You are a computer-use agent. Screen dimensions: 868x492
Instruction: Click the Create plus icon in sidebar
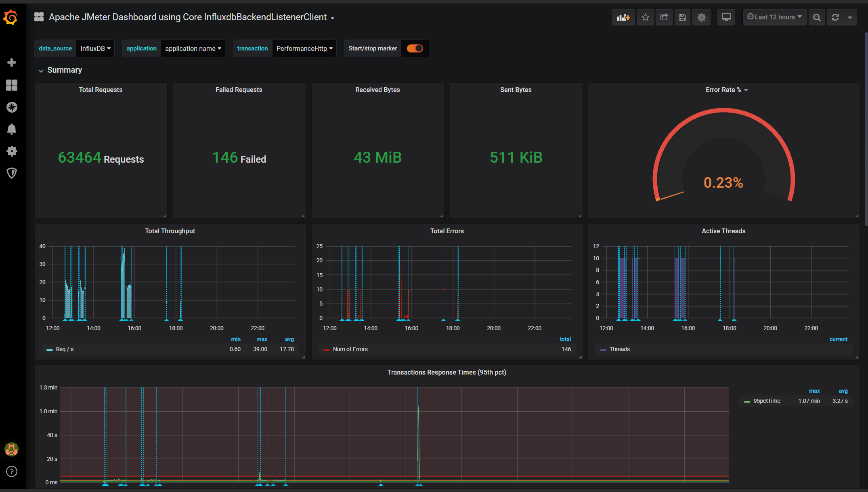pyautogui.click(x=12, y=63)
